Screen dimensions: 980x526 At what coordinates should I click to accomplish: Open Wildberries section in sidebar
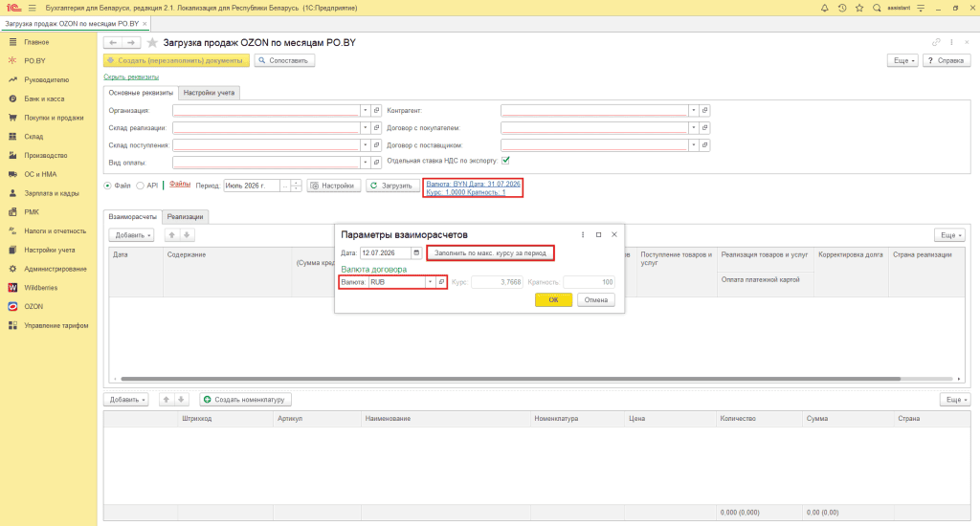(40, 288)
